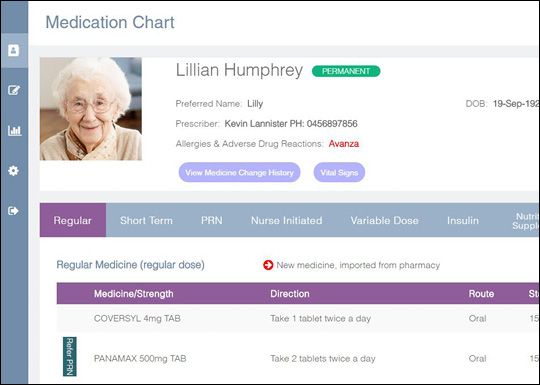Open the Vital Signs button

339,172
